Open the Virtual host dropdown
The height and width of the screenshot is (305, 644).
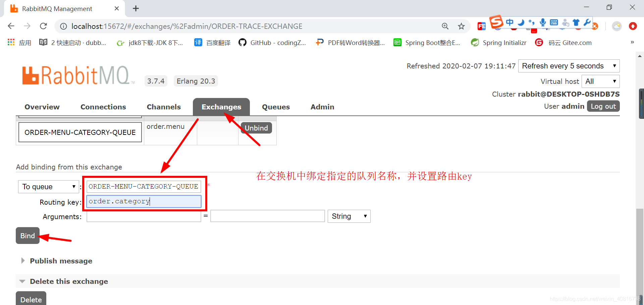point(601,81)
